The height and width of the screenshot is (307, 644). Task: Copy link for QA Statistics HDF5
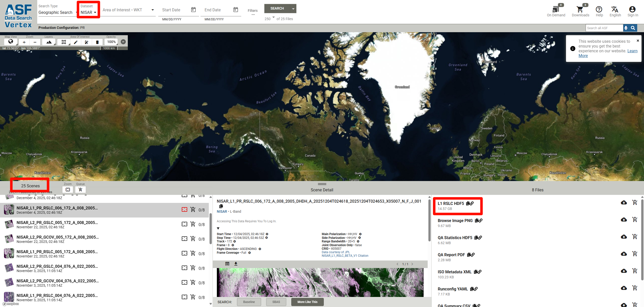(480, 238)
